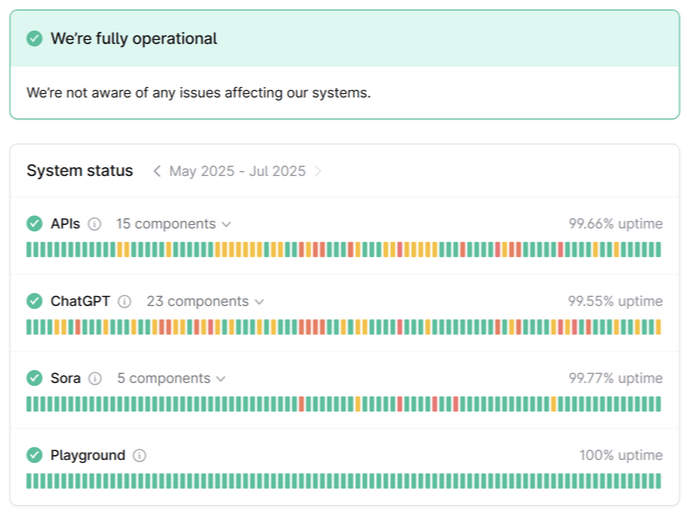This screenshot has height=514, width=685.
Task: Click the APIs section label
Action: click(65, 224)
